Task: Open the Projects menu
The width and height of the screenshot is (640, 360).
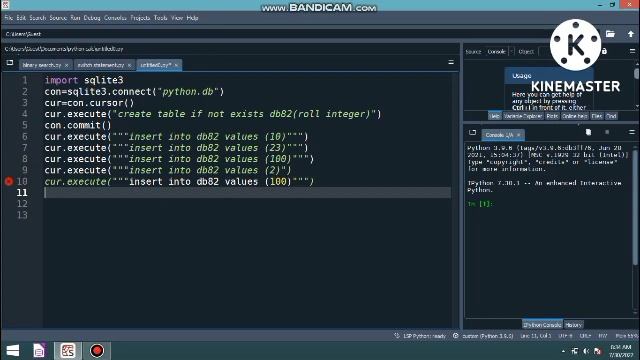Action: pos(140,18)
